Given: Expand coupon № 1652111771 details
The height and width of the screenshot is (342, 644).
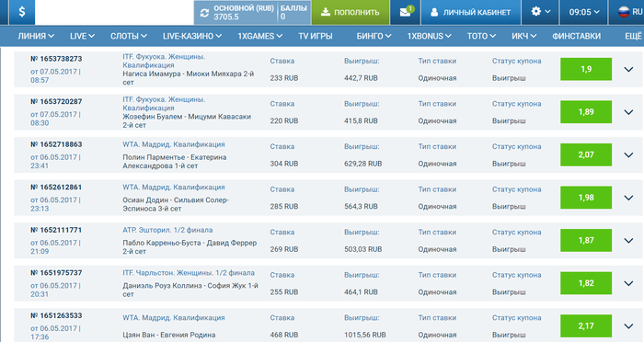Looking at the screenshot, I should tap(628, 241).
